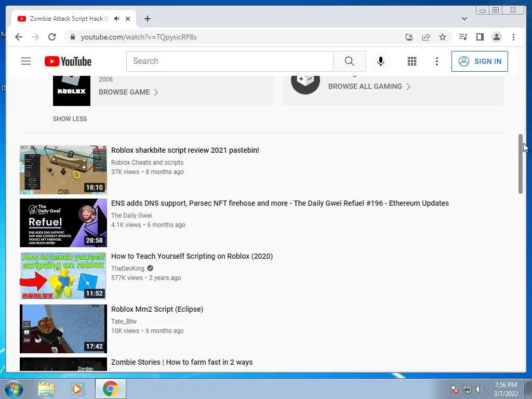Image resolution: width=532 pixels, height=399 pixels.
Task: Open Daily Gwei Refuel video thumbnail
Action: [x=63, y=223]
